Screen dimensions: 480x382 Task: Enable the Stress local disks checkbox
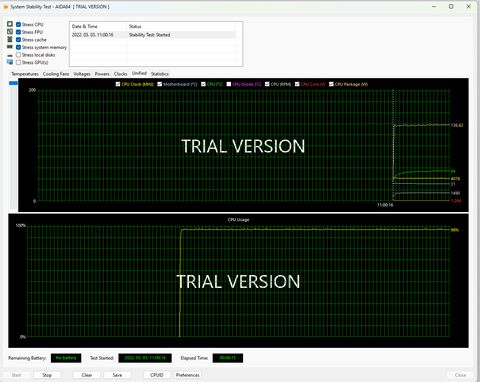(x=18, y=55)
